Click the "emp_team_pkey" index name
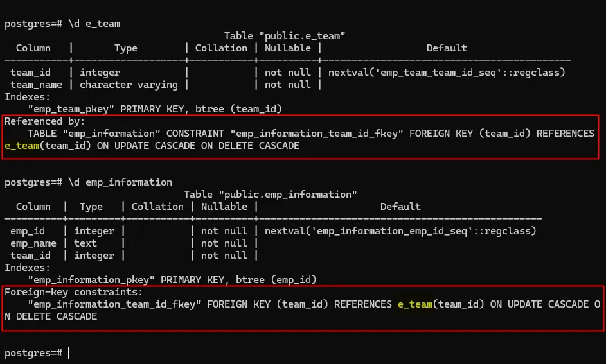606x364 pixels. tap(71, 109)
